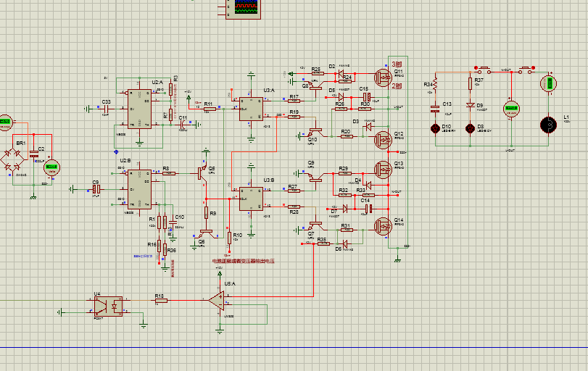Viewport: 588px width, 371px height.
Task: Select the U3:B flip-flop component
Action: (252, 199)
